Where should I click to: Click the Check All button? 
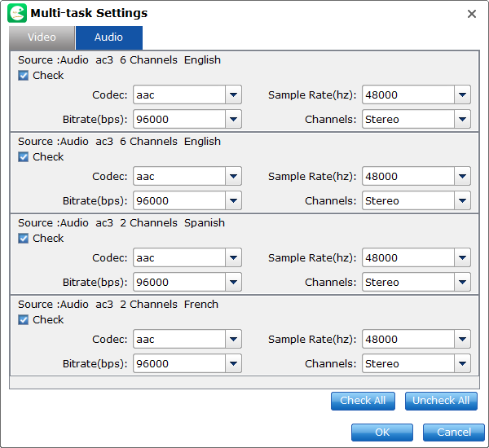tap(363, 401)
